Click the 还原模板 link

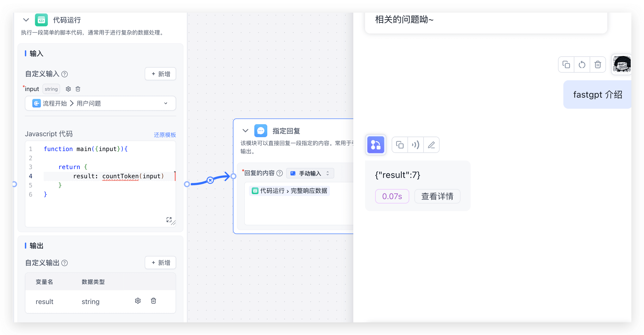tap(165, 135)
